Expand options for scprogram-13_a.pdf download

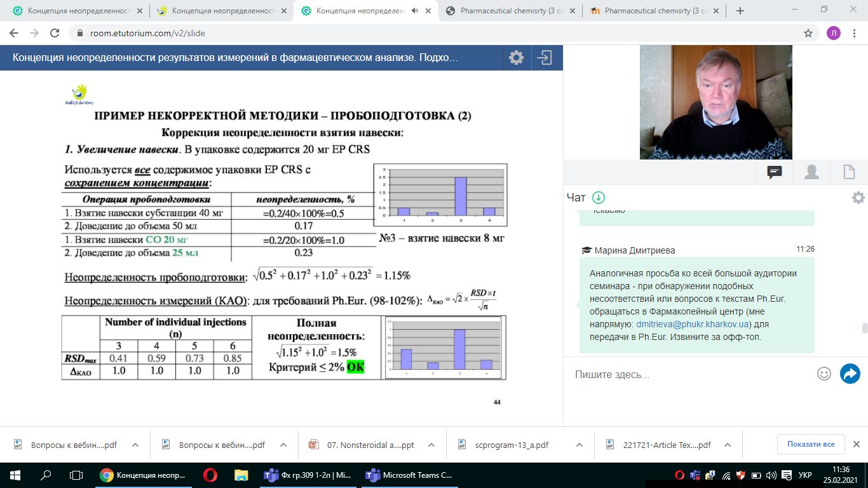(578, 445)
